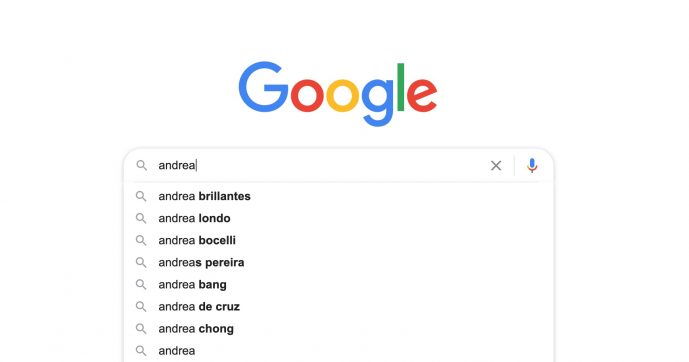The width and height of the screenshot is (689, 362).
Task: Pick the andrea bang suggestion
Action: (338, 284)
